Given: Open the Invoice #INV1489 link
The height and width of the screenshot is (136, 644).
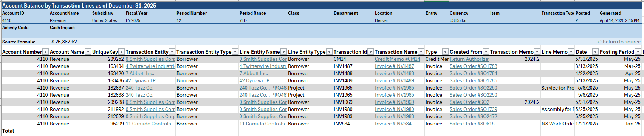Looking at the screenshot, I should 395,80.
